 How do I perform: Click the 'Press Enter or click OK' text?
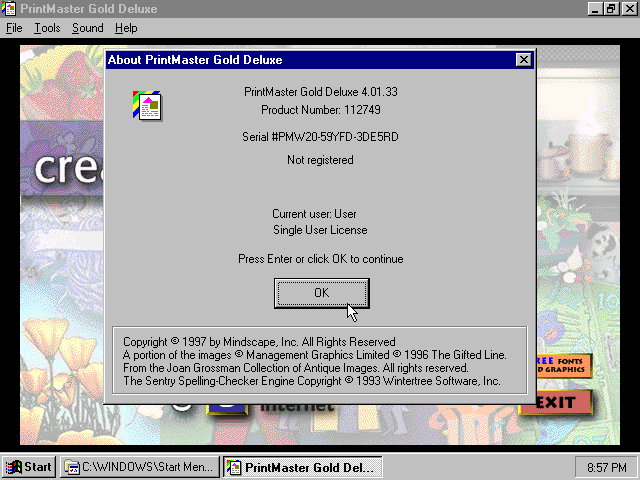321,259
